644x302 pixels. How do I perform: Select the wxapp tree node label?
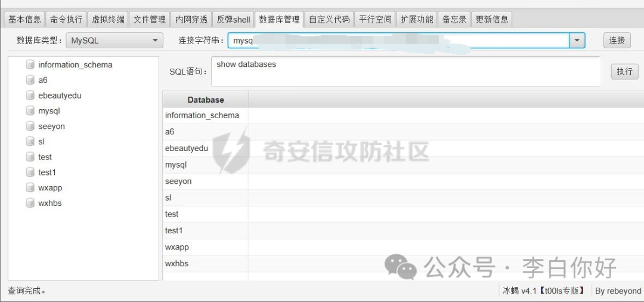[x=50, y=188]
